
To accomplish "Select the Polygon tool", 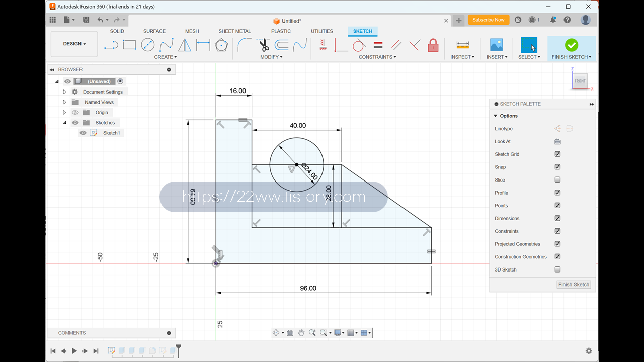I will [221, 45].
